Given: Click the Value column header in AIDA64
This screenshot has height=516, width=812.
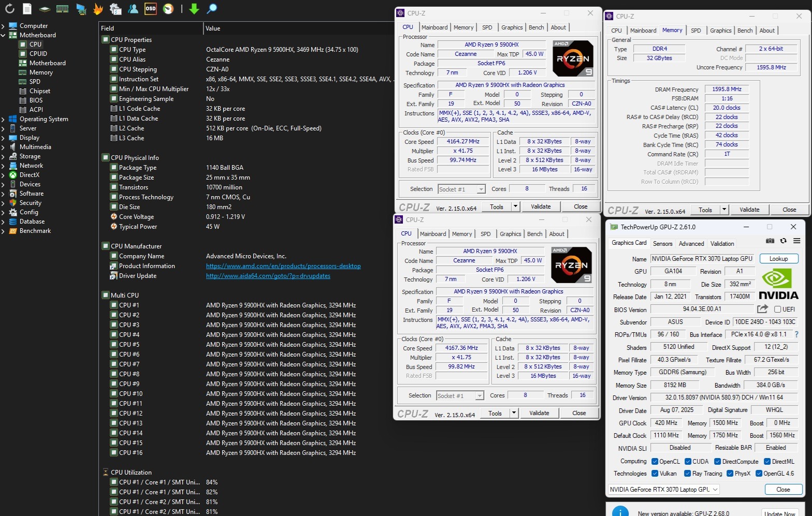Looking at the screenshot, I should (213, 28).
